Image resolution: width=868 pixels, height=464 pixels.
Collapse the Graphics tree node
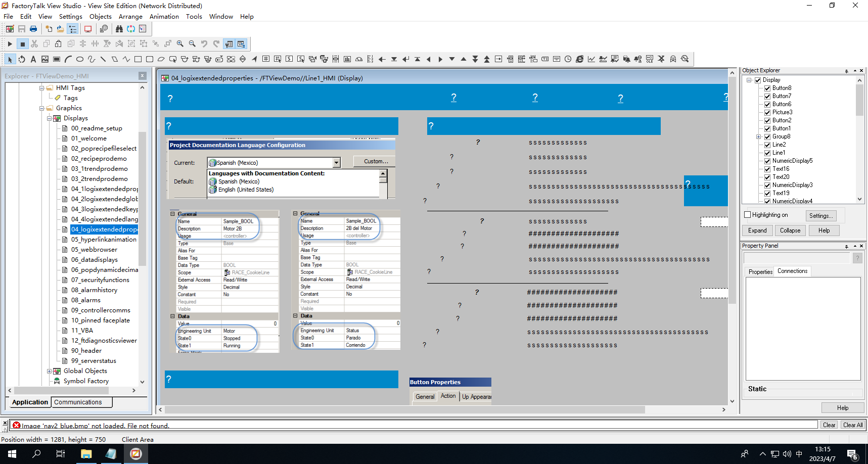click(42, 108)
